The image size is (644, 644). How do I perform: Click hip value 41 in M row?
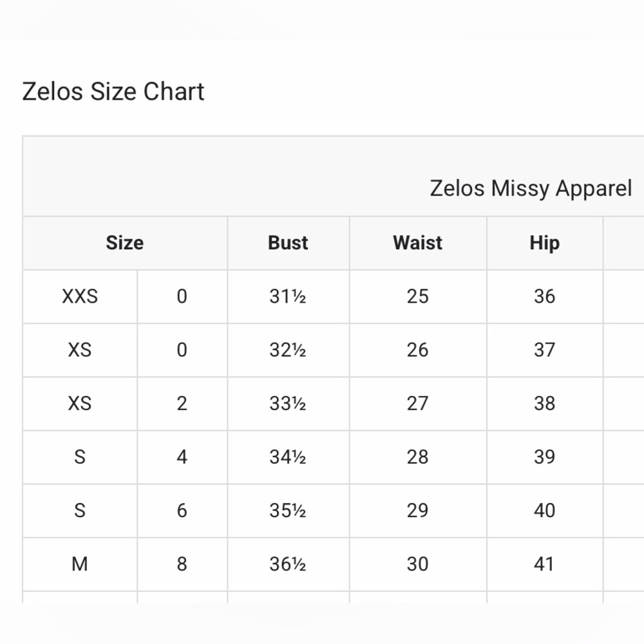[545, 564]
